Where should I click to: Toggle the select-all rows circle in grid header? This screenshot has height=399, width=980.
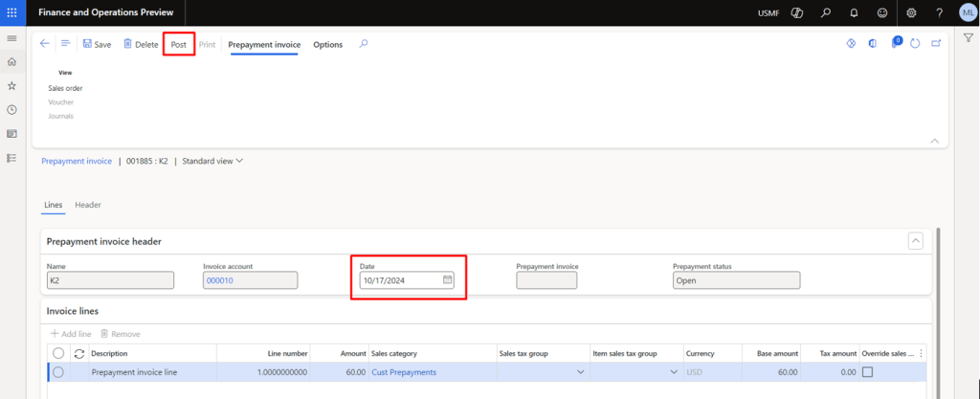pyautogui.click(x=58, y=353)
